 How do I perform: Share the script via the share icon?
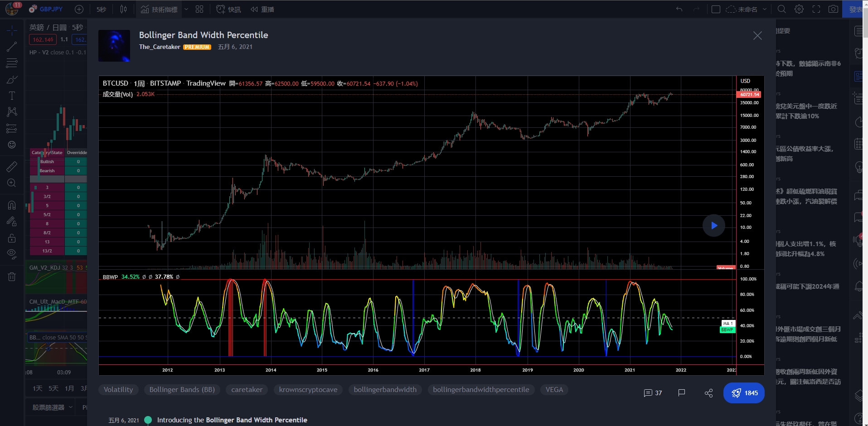(709, 393)
